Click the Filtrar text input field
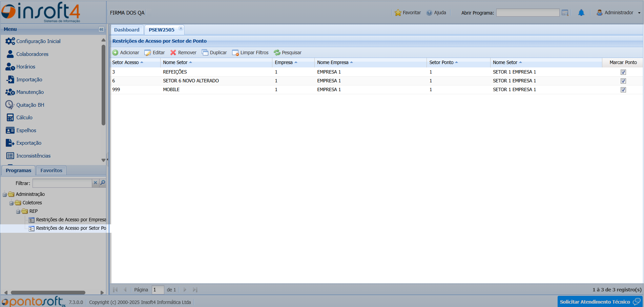Viewport: 644px width, 307px height. 62,183
